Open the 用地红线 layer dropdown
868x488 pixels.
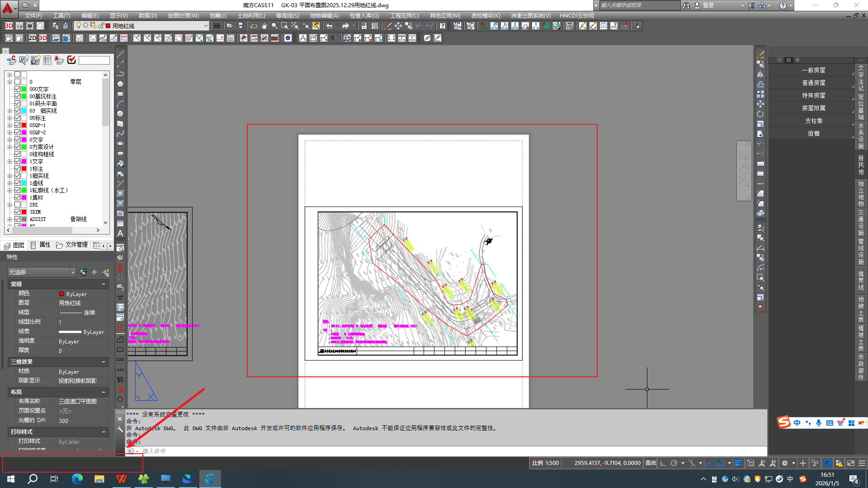click(205, 26)
